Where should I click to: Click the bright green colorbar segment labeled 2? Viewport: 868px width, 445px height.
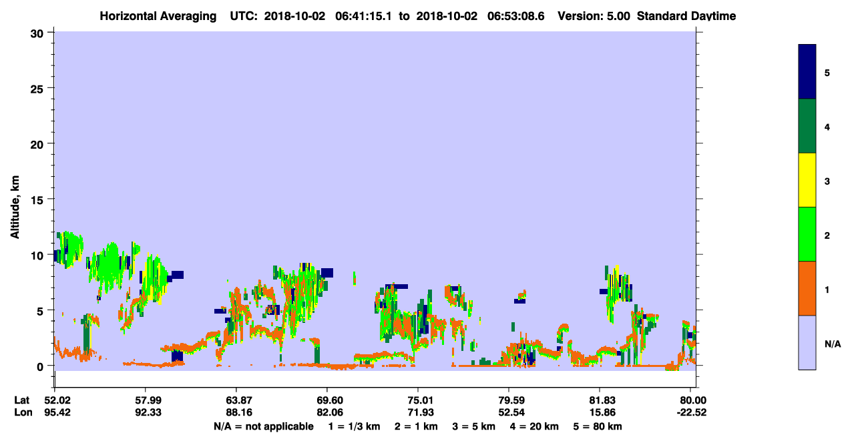coord(807,234)
